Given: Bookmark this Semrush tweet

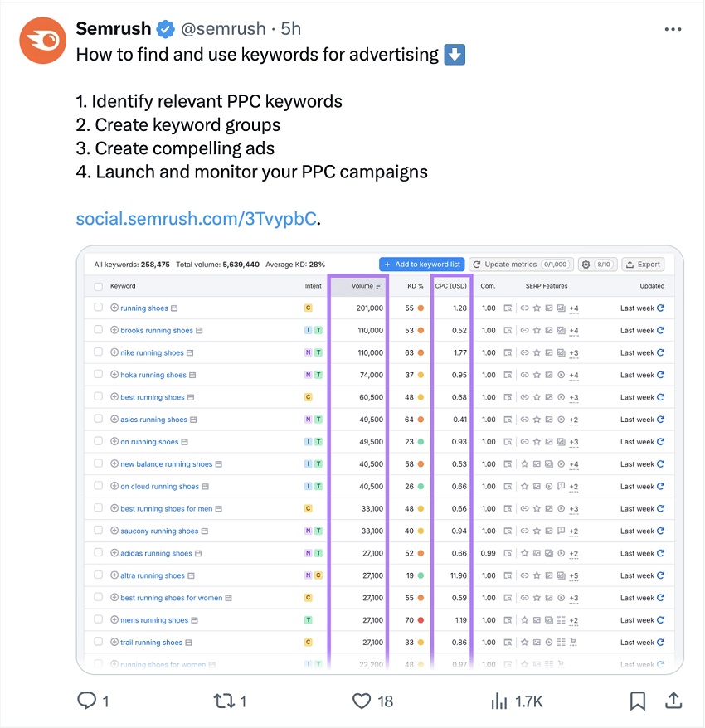Looking at the screenshot, I should pyautogui.click(x=637, y=701).
